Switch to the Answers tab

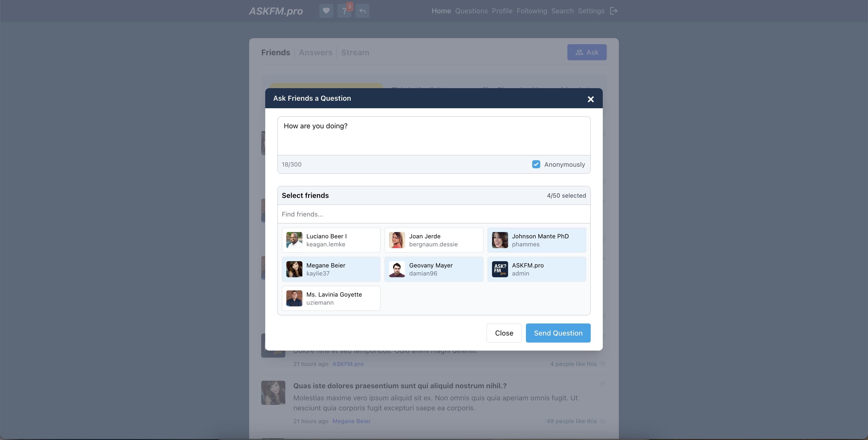315,52
